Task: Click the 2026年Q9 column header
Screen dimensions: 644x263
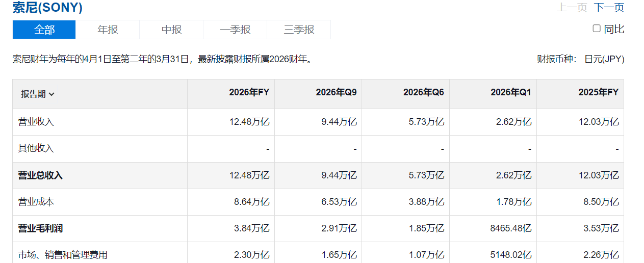Action: coord(318,94)
